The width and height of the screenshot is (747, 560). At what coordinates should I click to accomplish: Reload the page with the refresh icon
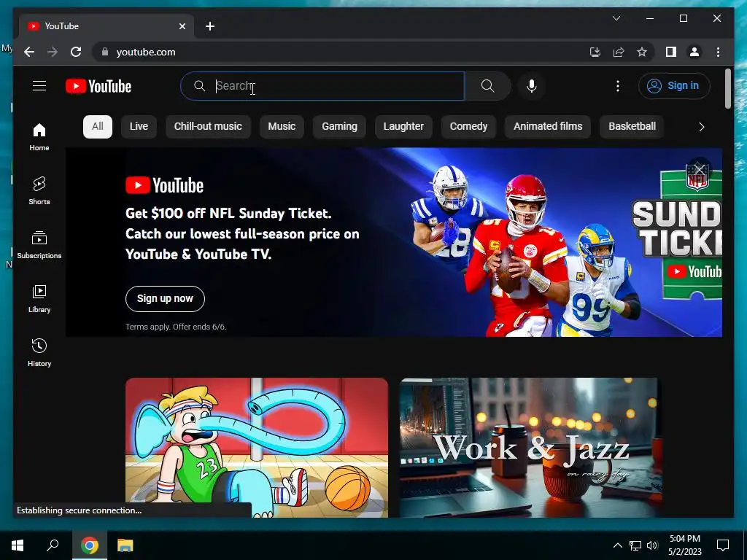76,52
